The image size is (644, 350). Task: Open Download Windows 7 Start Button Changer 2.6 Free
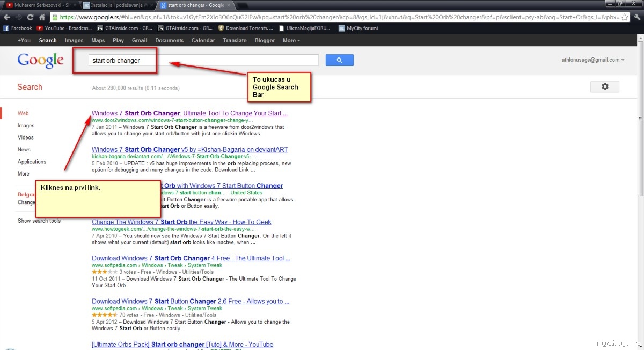point(191,301)
